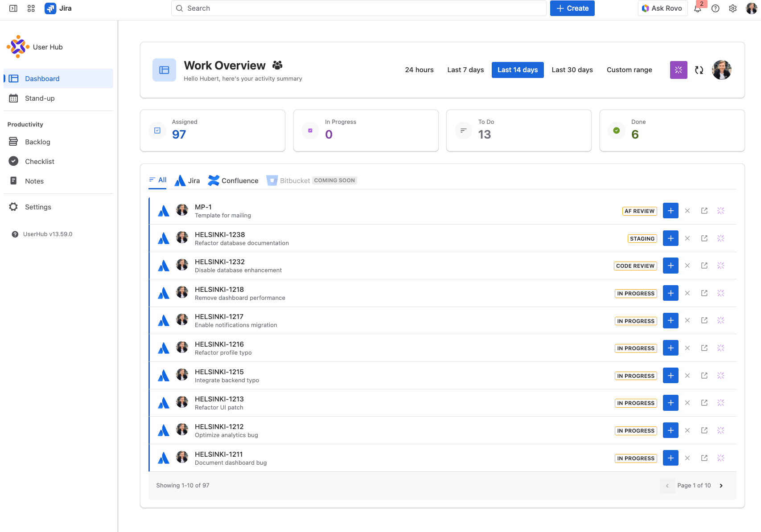Add HELSINKI-1212 with the plus button
Screen dimensions: 761x532
tap(671, 430)
